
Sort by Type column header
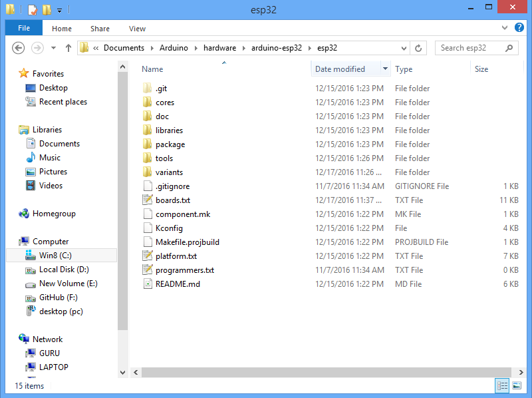(x=404, y=69)
